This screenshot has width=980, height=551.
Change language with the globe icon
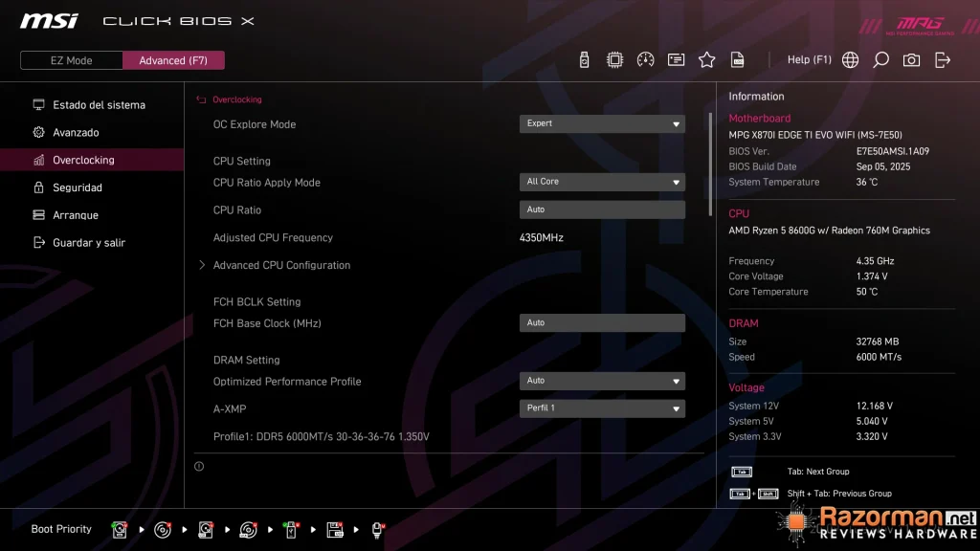tap(850, 60)
